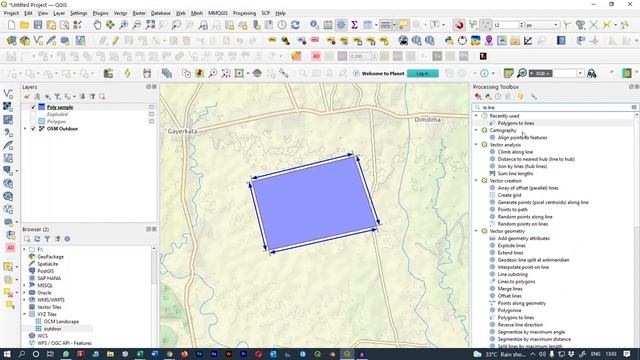Expand the MSSQL browser node
This screenshot has height=360, width=640.
(24, 285)
